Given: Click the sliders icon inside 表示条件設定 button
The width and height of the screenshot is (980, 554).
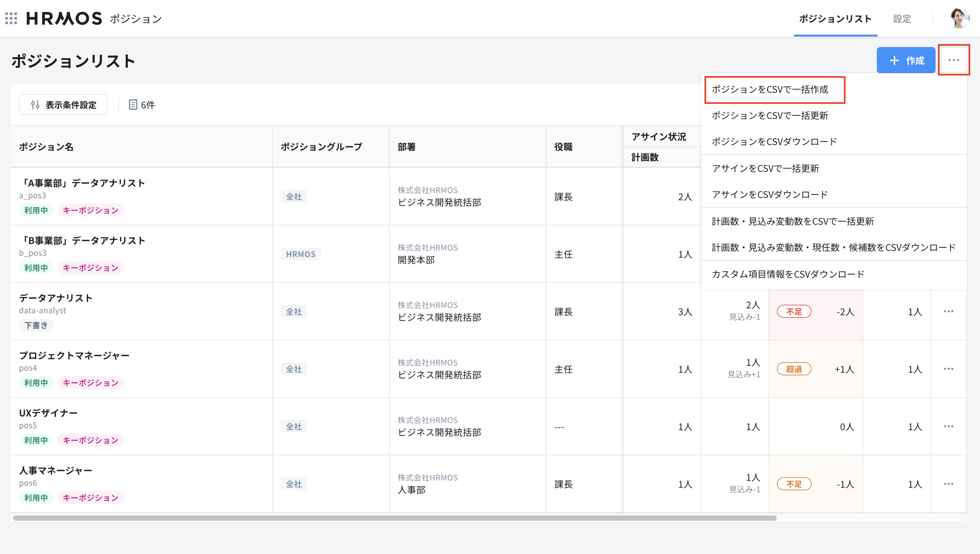Looking at the screenshot, I should click(x=35, y=105).
